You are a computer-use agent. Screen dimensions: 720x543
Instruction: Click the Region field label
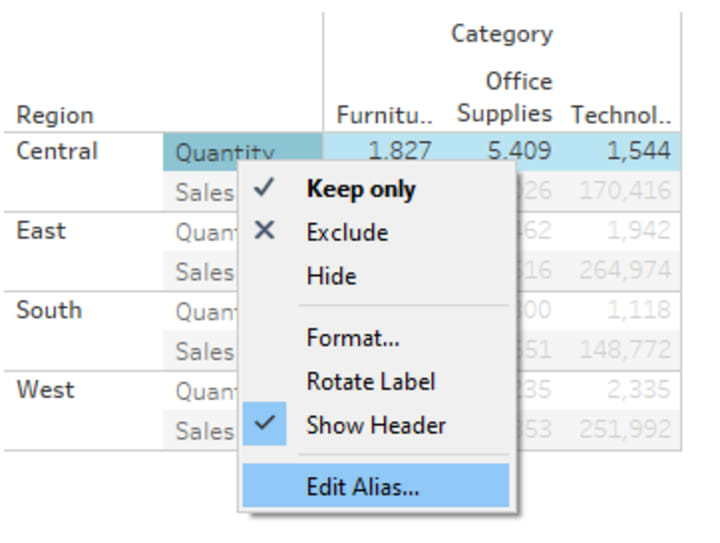[55, 115]
